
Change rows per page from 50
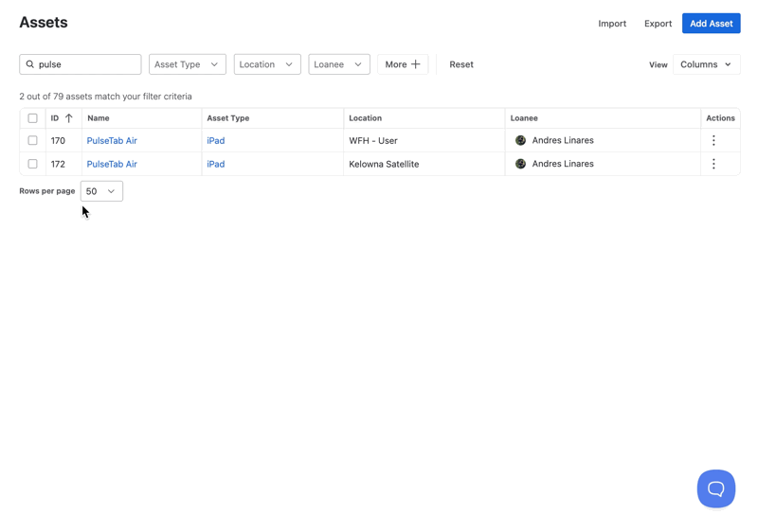point(101,191)
